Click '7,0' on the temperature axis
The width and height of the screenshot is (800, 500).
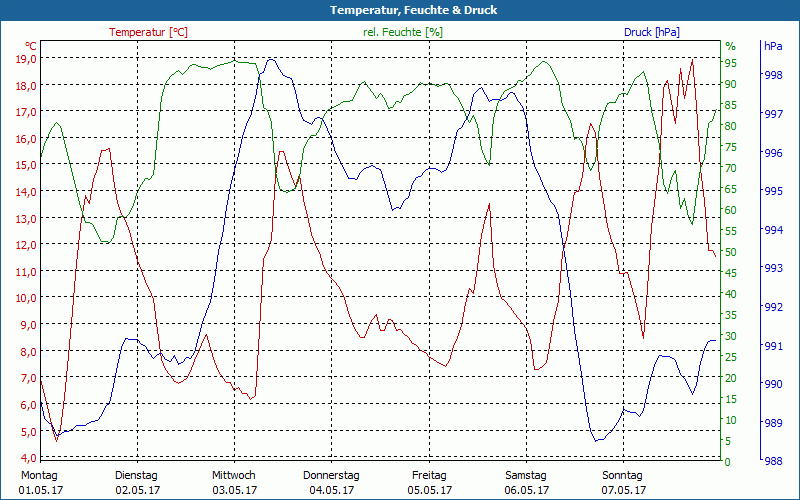point(29,378)
